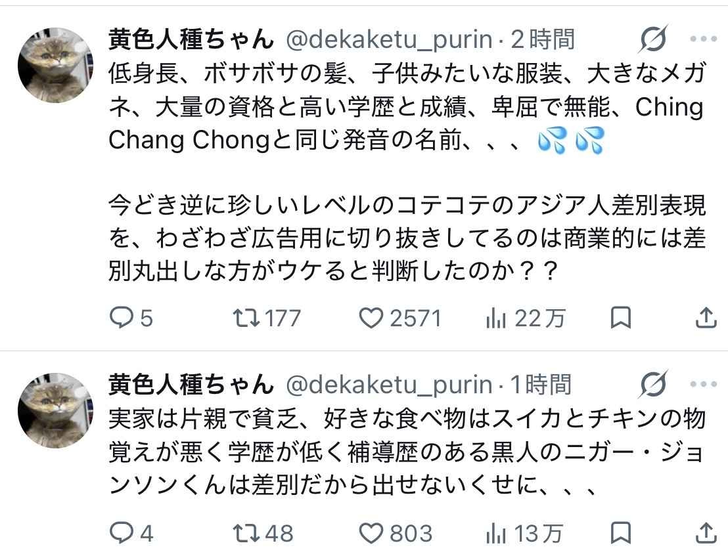
Task: Share the second tweet
Action: (x=705, y=532)
